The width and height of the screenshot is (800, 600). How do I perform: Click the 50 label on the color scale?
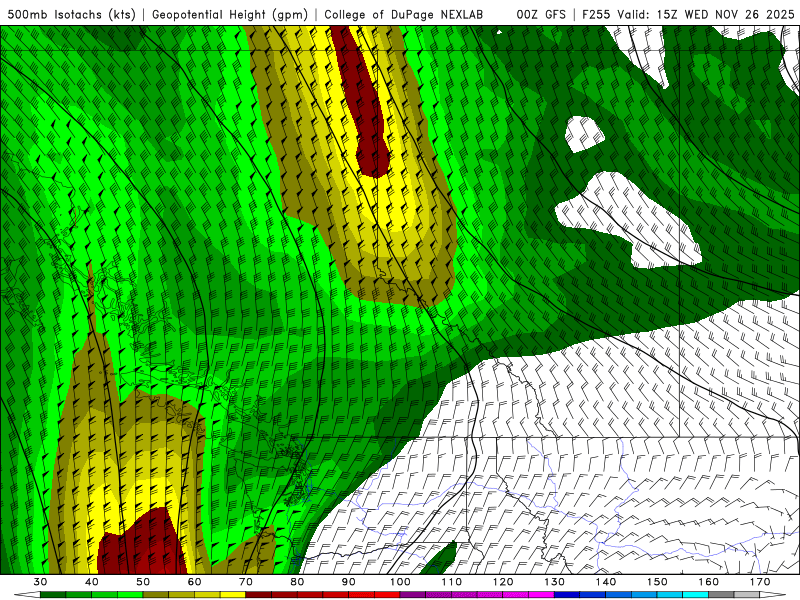click(x=143, y=582)
